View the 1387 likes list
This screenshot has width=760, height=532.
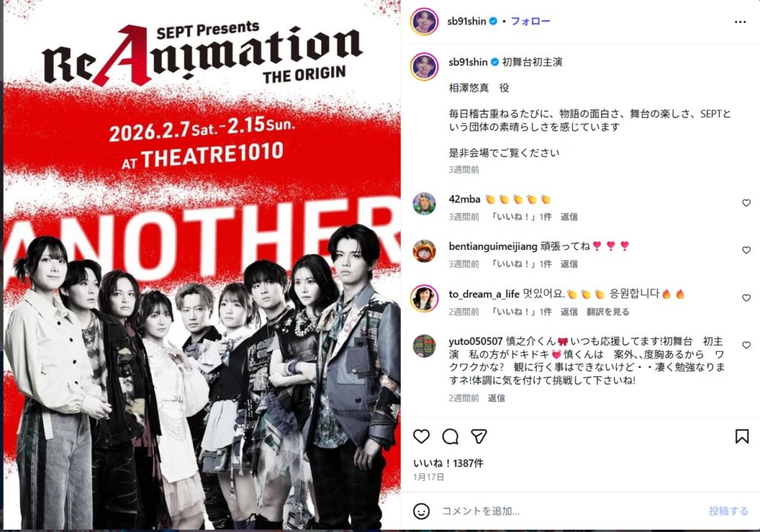coord(448,463)
